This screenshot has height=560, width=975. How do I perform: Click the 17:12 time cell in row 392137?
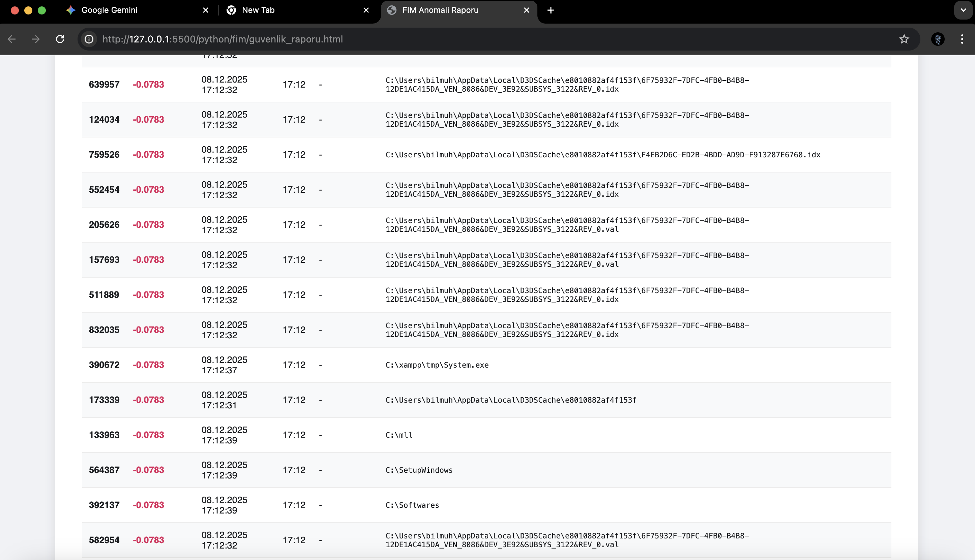click(x=294, y=505)
